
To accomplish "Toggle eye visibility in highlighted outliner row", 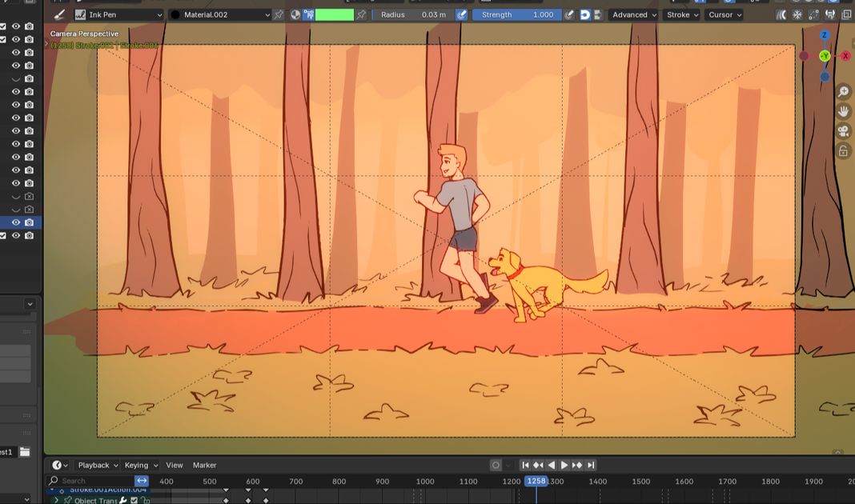I will [x=16, y=222].
